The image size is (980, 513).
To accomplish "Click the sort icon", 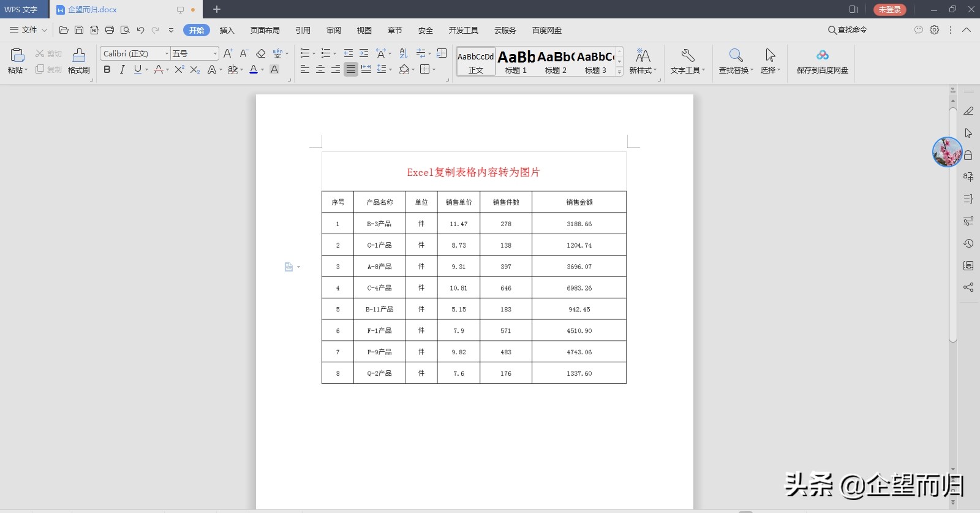I will pyautogui.click(x=403, y=53).
